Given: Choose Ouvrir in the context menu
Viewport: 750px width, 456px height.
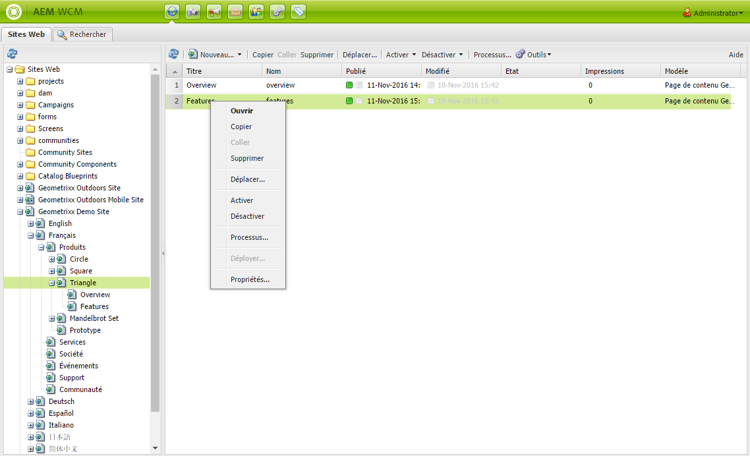Looking at the screenshot, I should click(248, 111).
